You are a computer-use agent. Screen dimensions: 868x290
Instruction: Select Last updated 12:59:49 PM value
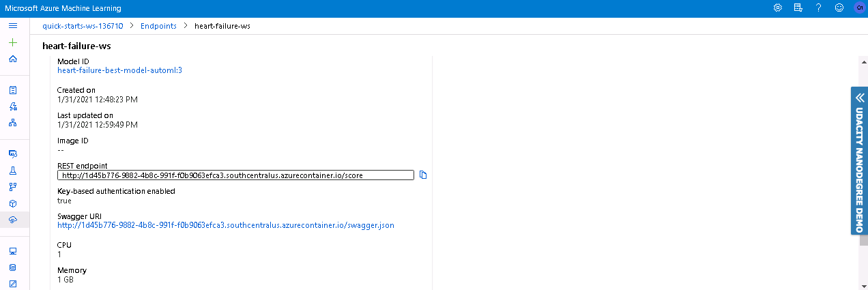pos(98,125)
